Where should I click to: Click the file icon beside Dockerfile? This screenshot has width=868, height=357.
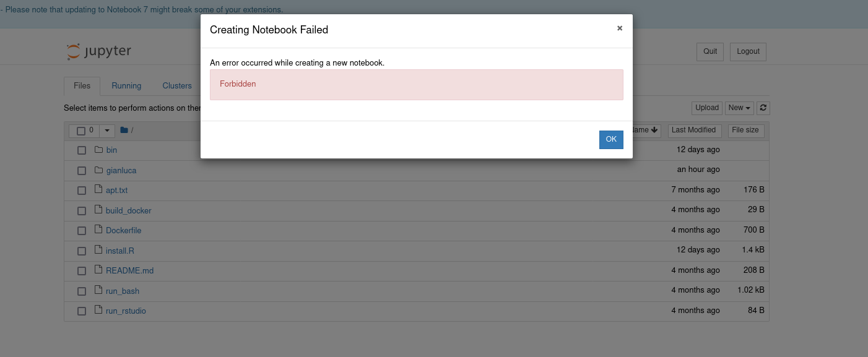(98, 230)
